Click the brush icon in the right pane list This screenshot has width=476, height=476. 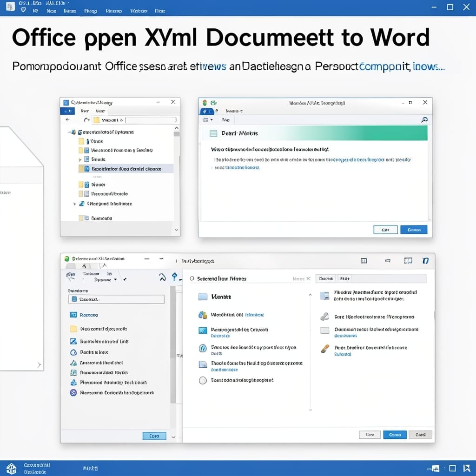tap(325, 349)
